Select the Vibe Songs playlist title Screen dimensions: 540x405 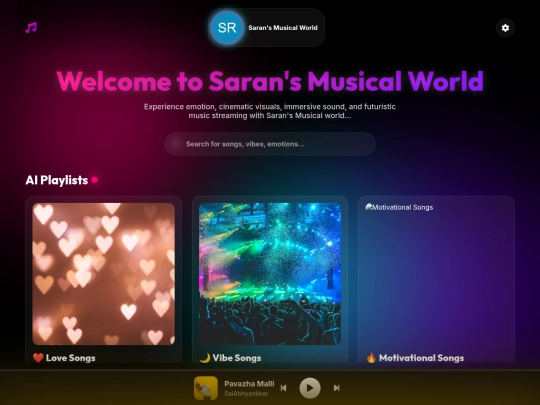(x=237, y=358)
